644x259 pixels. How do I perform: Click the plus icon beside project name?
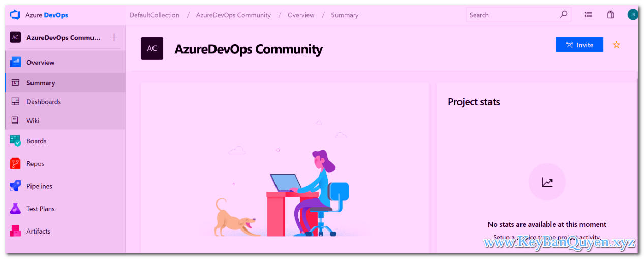click(114, 37)
